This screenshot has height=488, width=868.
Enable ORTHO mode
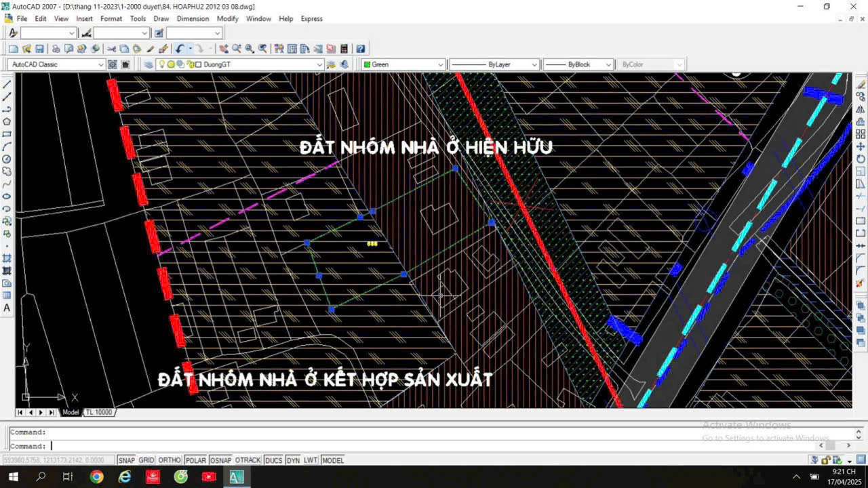point(169,460)
